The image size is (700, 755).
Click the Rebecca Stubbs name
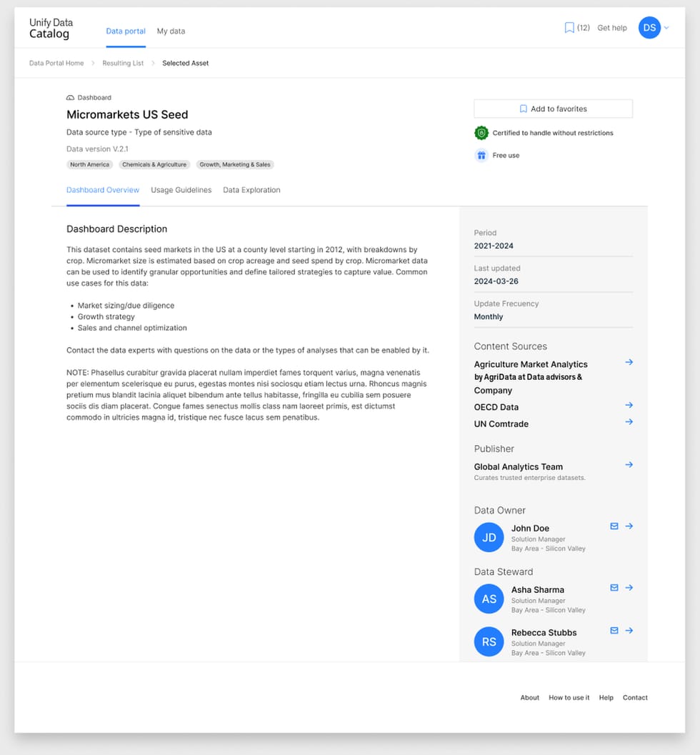click(x=544, y=633)
